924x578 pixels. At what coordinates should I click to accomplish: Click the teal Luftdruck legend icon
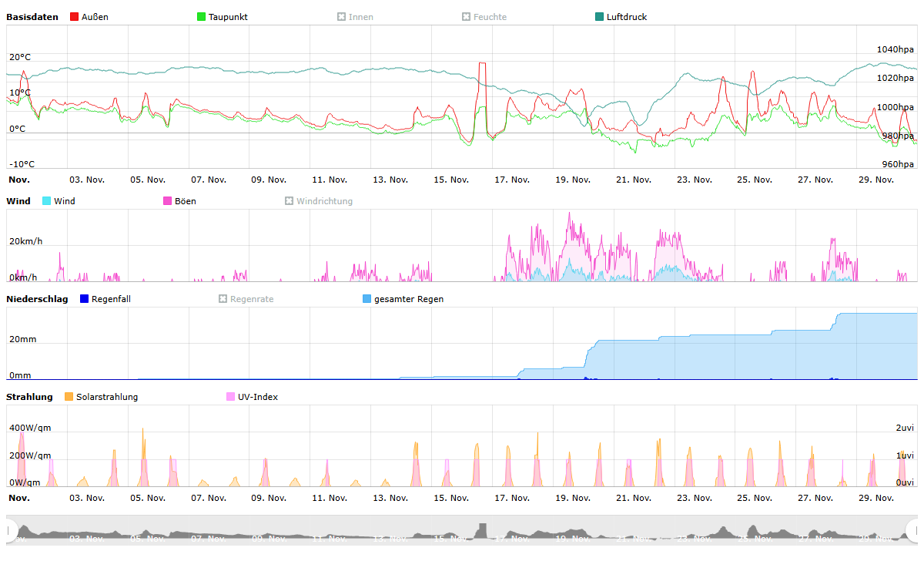[x=600, y=17]
